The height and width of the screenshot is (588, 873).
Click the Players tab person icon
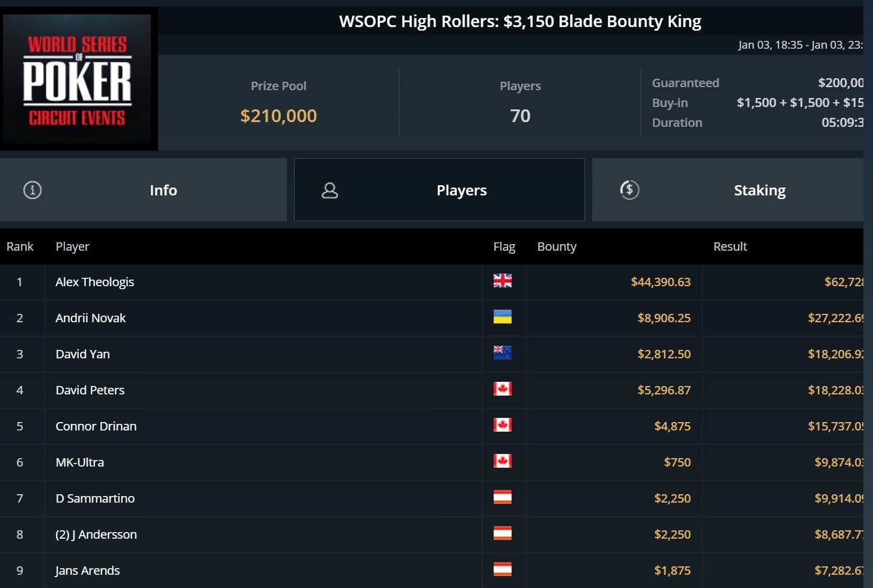click(329, 191)
